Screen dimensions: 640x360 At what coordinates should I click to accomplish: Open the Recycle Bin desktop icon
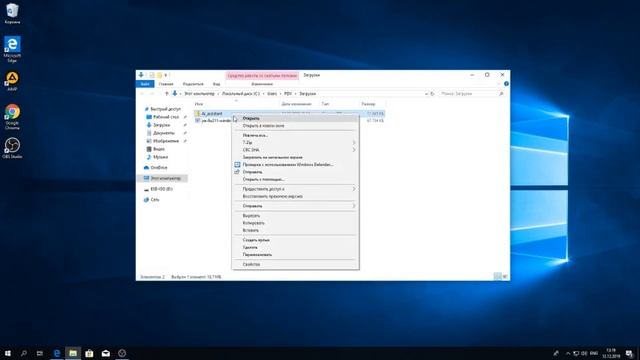12,13
